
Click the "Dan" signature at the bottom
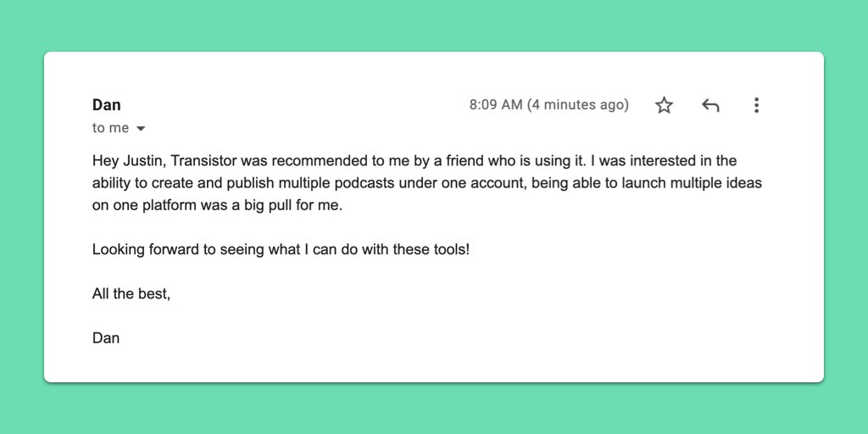pos(106,338)
